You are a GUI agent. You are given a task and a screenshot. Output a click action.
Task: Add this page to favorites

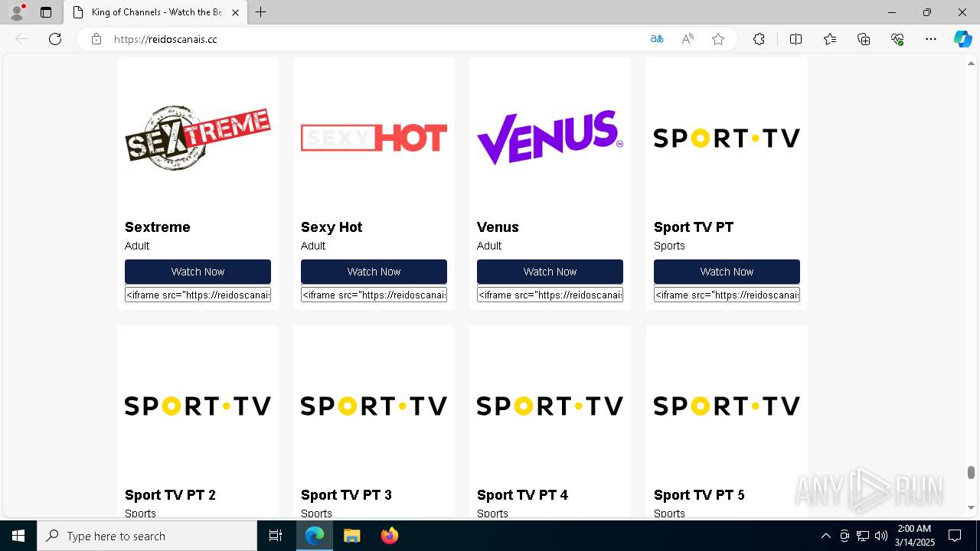coord(718,39)
